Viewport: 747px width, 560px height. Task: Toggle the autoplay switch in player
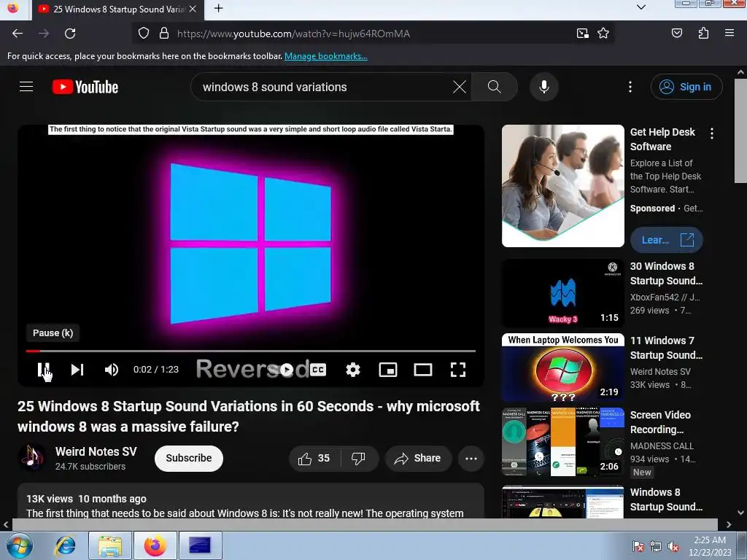(286, 370)
